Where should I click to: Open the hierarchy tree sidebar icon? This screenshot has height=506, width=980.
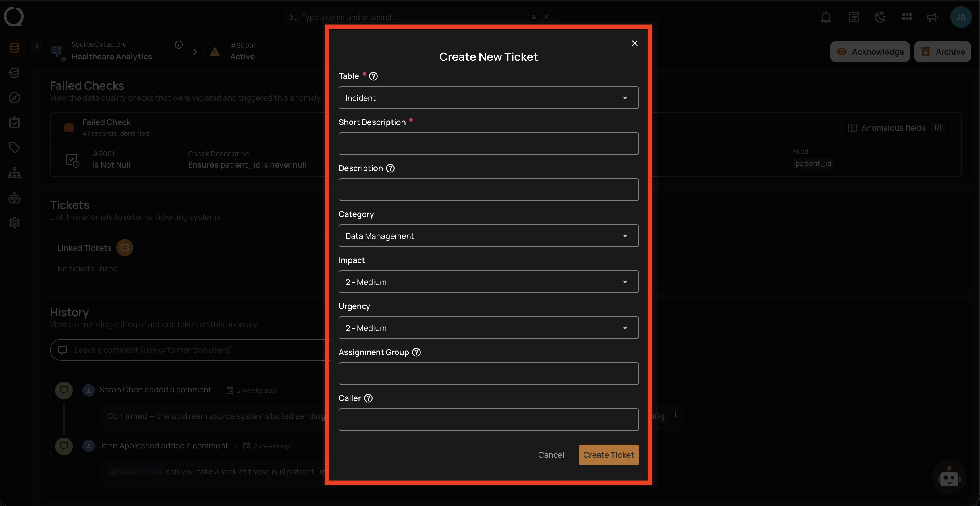tap(14, 173)
